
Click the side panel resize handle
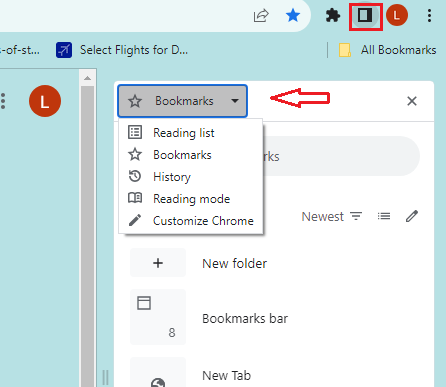coord(105,378)
